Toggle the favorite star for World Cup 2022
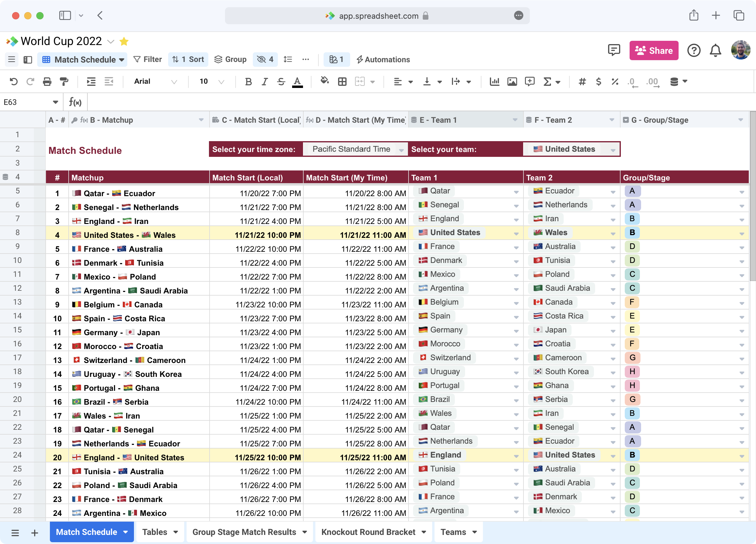The width and height of the screenshot is (756, 544). click(124, 41)
